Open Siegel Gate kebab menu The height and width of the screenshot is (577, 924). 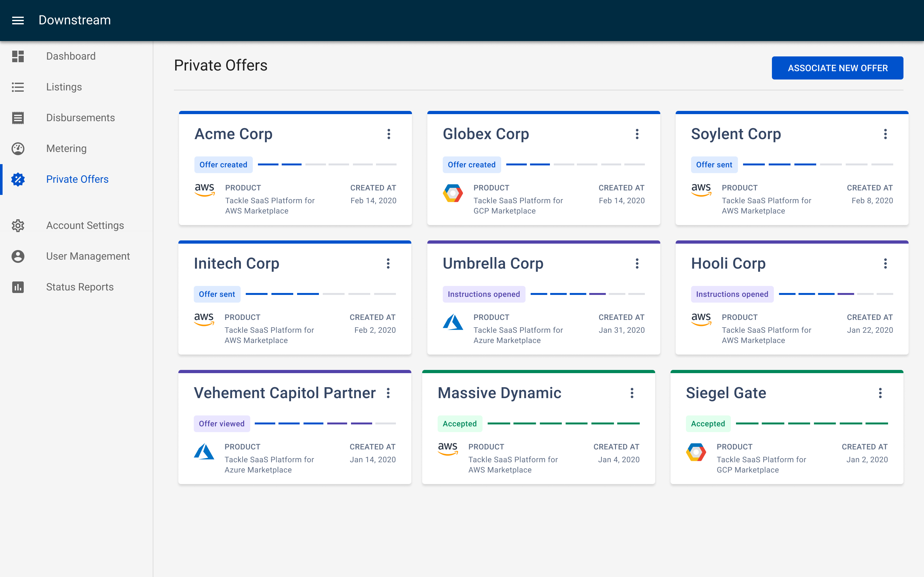tap(880, 393)
